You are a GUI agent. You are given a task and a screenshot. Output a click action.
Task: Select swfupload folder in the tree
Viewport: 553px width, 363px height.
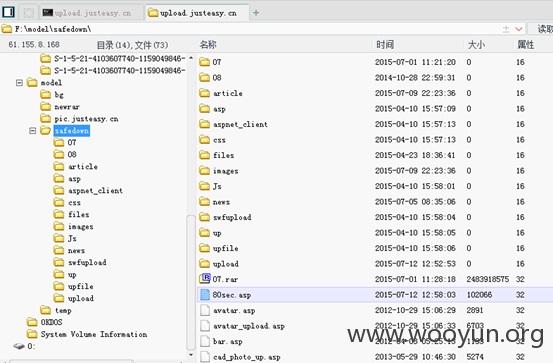click(80, 262)
